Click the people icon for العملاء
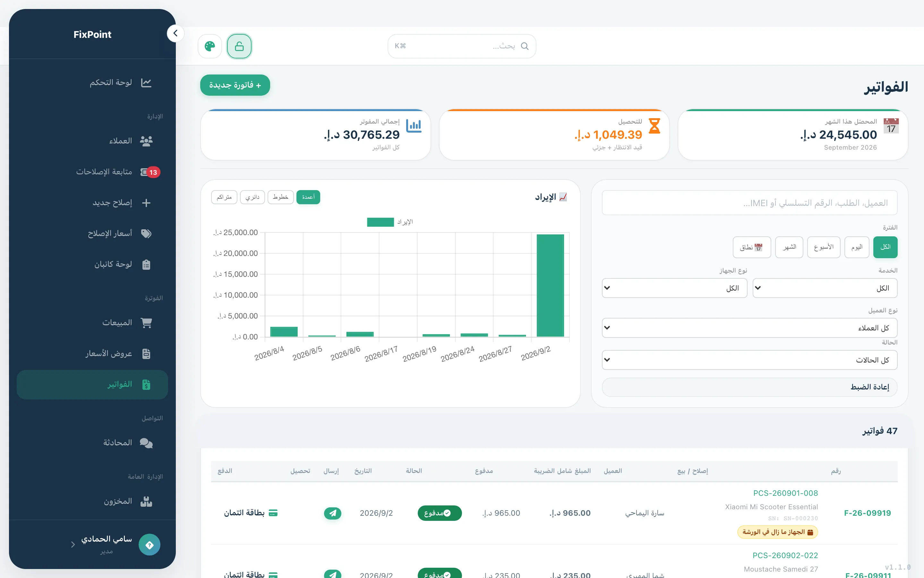The width and height of the screenshot is (924, 578). pos(146,141)
